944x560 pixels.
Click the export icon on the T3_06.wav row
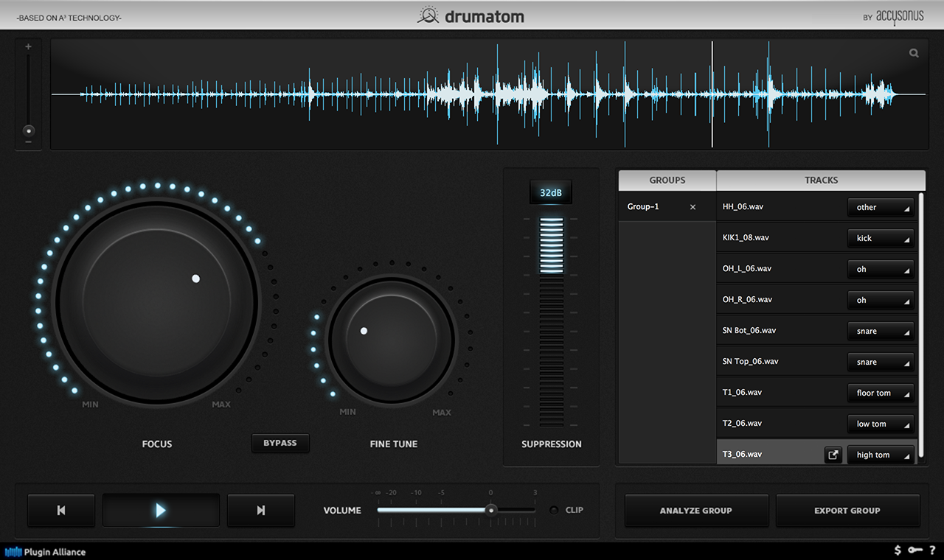(833, 455)
